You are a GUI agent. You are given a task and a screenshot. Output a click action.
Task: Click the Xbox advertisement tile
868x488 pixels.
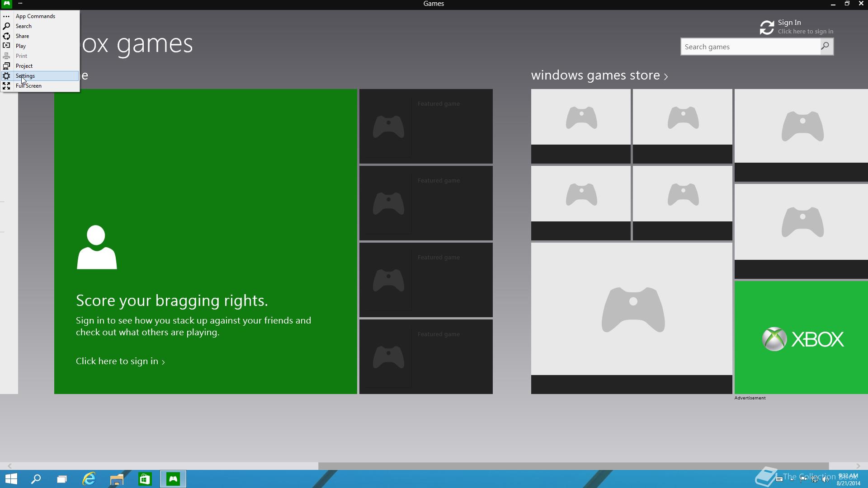point(801,338)
